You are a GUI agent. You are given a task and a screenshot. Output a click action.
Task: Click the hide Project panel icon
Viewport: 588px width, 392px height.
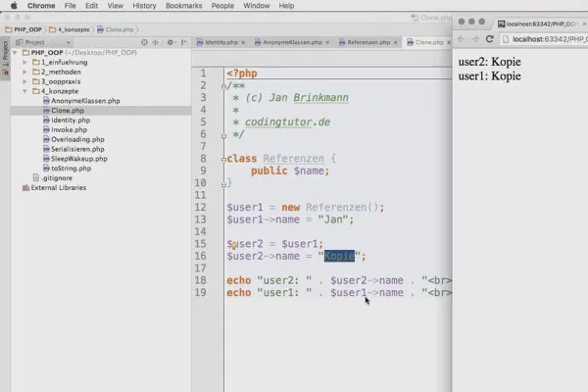(x=184, y=42)
